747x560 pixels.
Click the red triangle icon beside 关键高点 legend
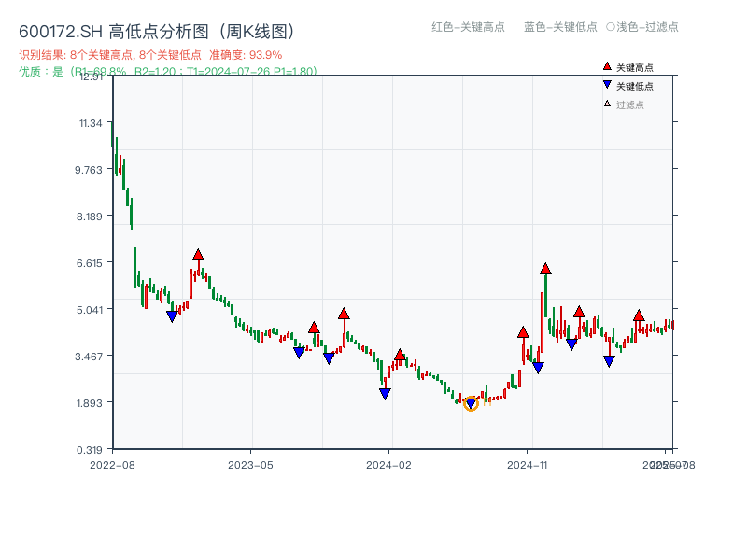(605, 67)
